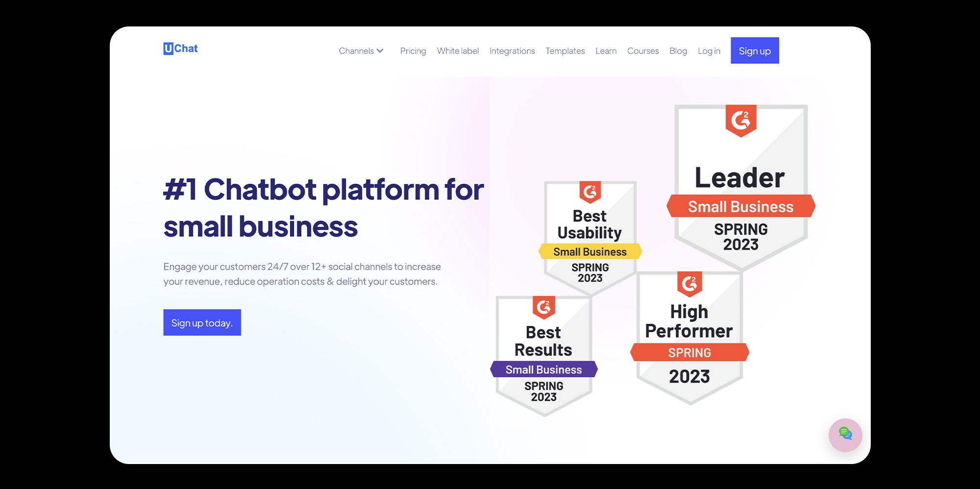Click the High Performer Spring 2023 badge
This screenshot has height=489, width=980.
coord(689,338)
